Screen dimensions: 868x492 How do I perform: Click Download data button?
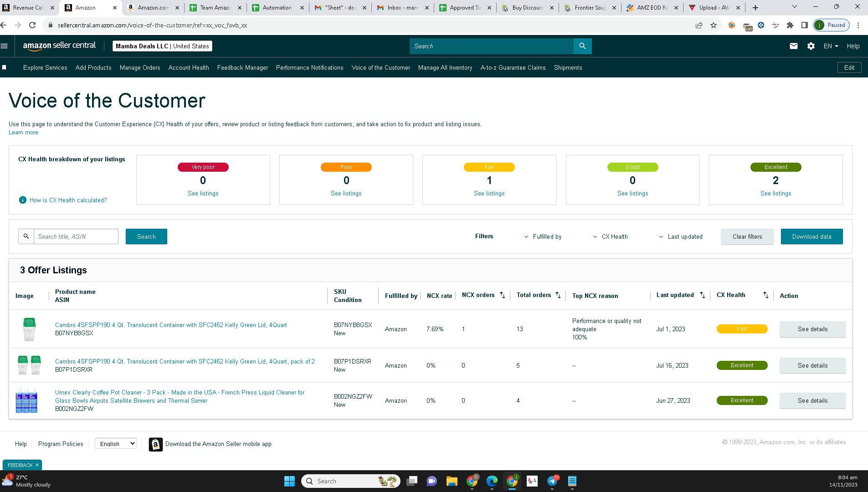click(812, 236)
